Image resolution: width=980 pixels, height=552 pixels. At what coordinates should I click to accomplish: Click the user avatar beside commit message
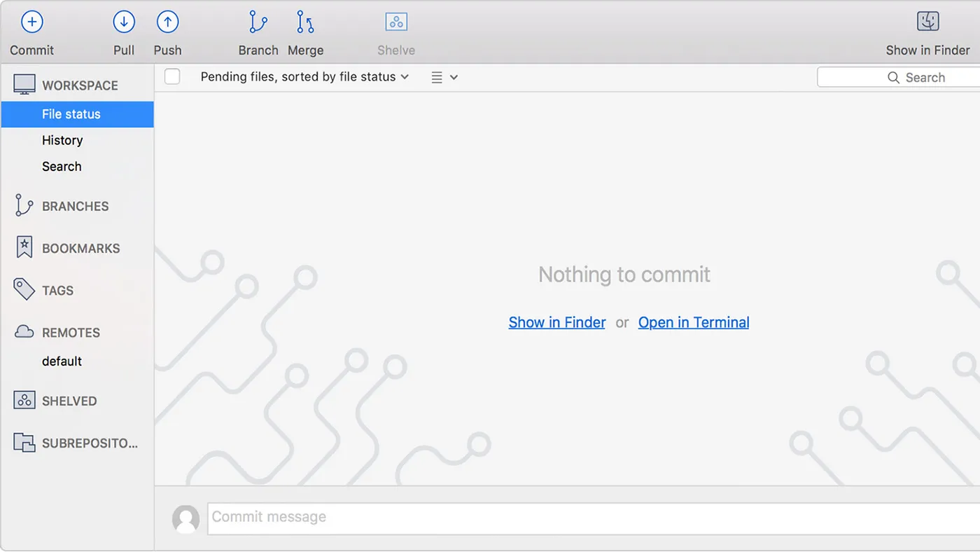(x=185, y=518)
